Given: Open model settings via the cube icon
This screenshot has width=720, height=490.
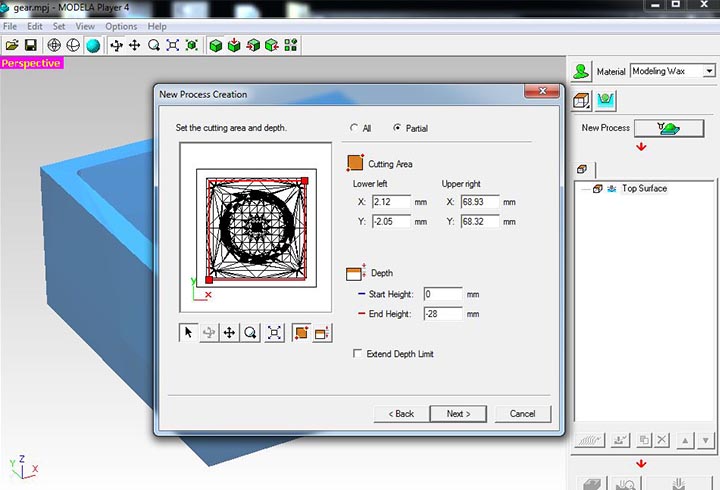Looking at the screenshot, I should [581, 101].
